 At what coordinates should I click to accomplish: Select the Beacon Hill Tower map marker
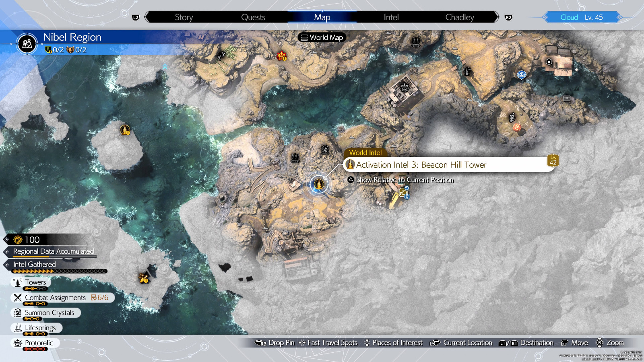coord(319,184)
